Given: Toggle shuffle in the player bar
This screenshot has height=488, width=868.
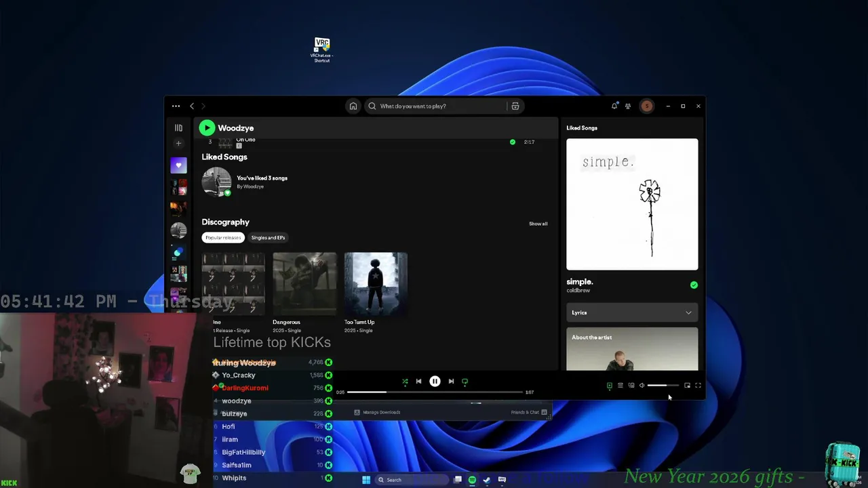Looking at the screenshot, I should 405,382.
